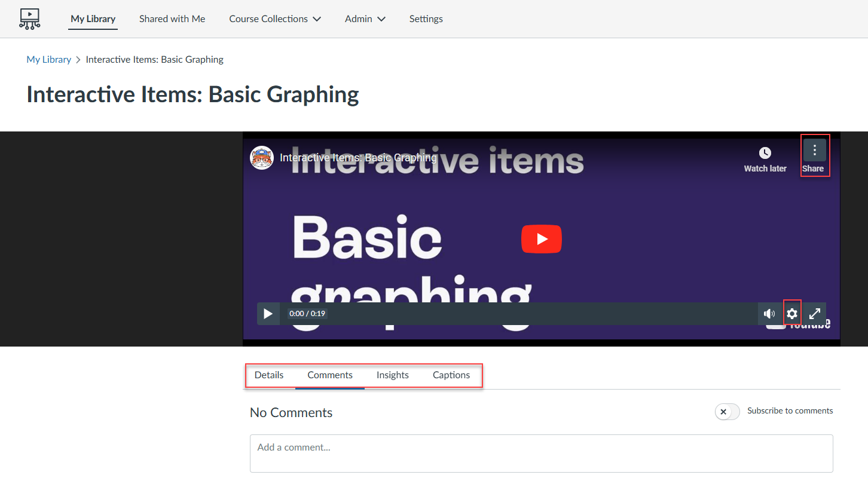Open the three-dot options menu on video
Screen dimensions: 868x484
click(x=814, y=151)
